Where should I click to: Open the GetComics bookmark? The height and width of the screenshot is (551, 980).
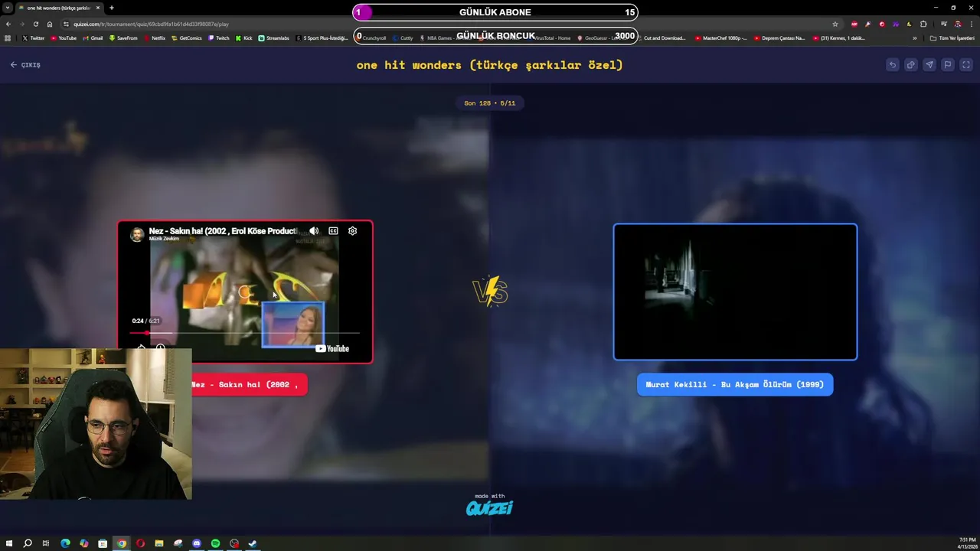coord(187,38)
